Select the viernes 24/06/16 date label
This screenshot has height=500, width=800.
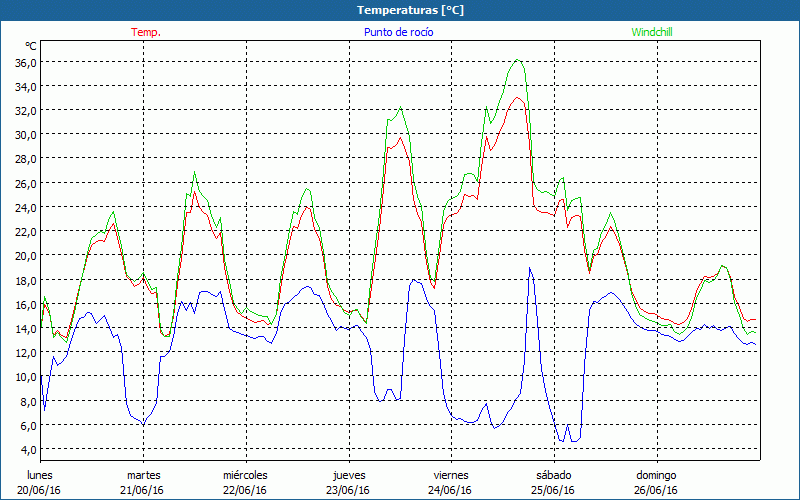(x=451, y=482)
